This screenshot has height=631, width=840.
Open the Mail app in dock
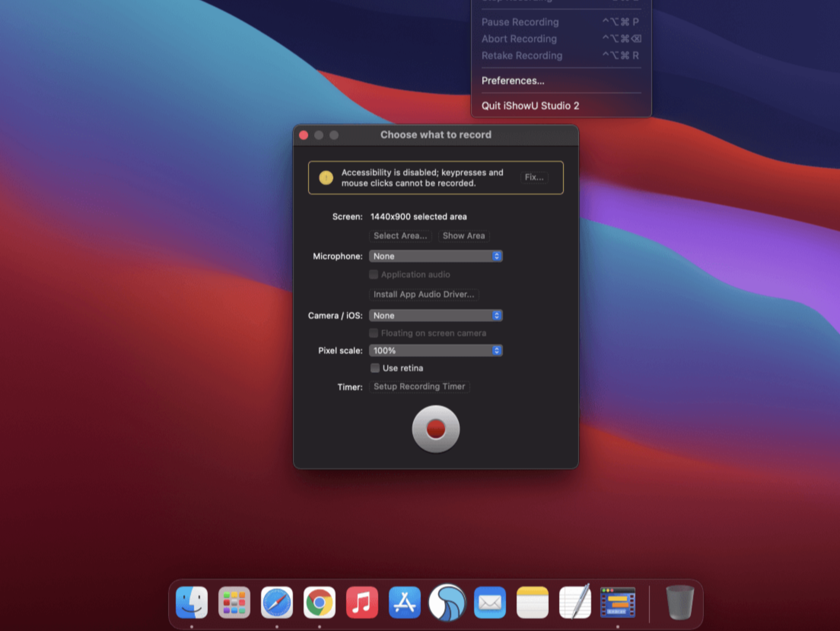[x=490, y=602]
